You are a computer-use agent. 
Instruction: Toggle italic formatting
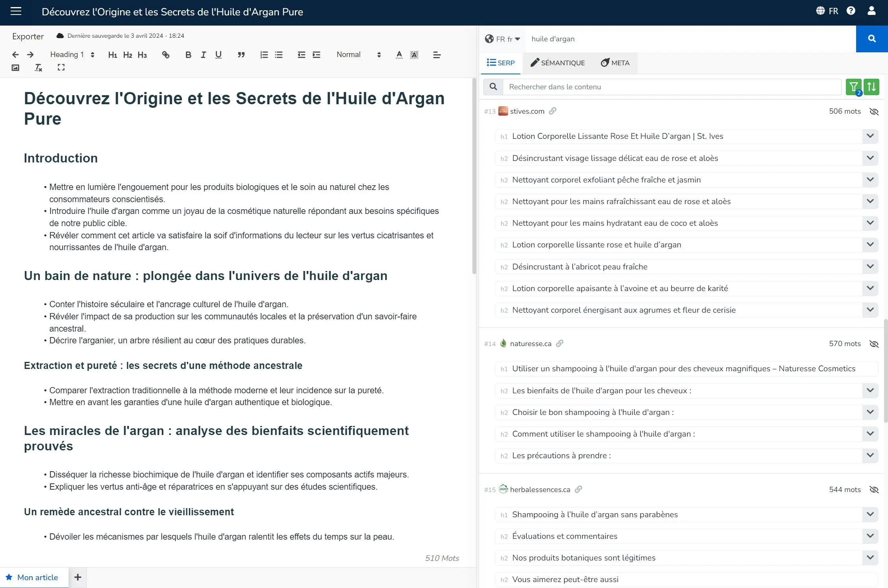pos(203,55)
